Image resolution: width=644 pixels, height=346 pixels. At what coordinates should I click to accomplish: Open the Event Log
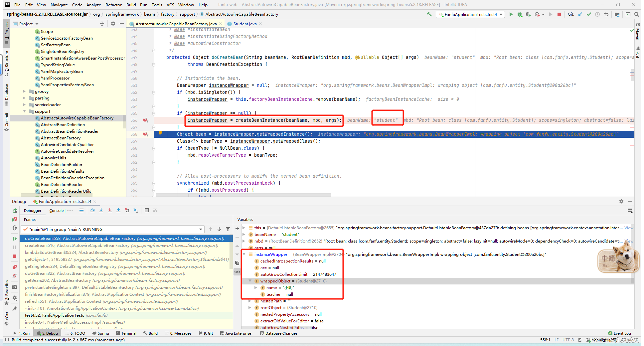point(619,333)
